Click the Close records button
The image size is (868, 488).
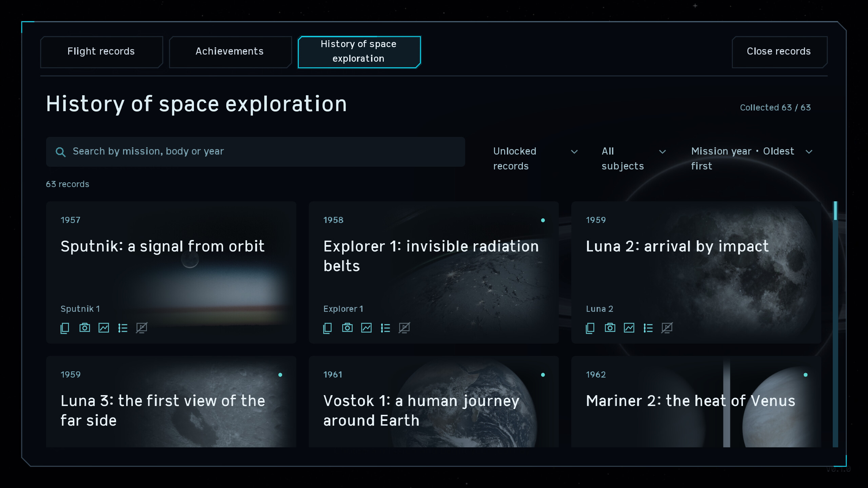click(x=779, y=52)
